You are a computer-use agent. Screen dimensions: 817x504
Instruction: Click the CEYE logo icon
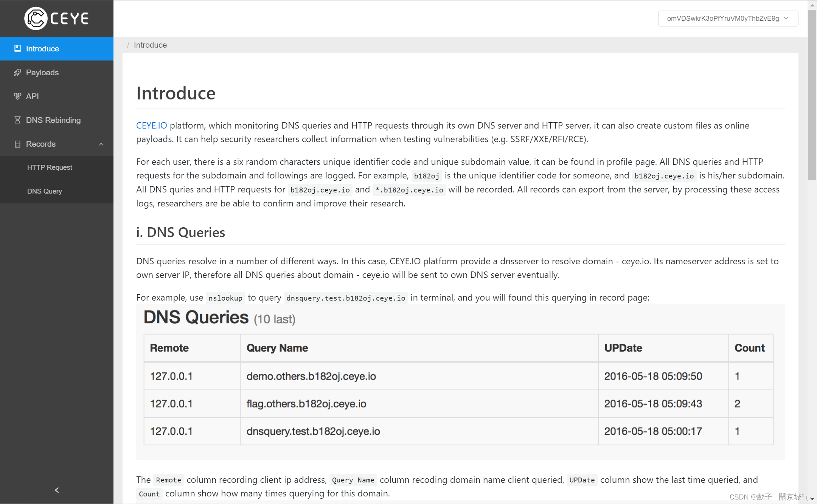[x=36, y=18]
